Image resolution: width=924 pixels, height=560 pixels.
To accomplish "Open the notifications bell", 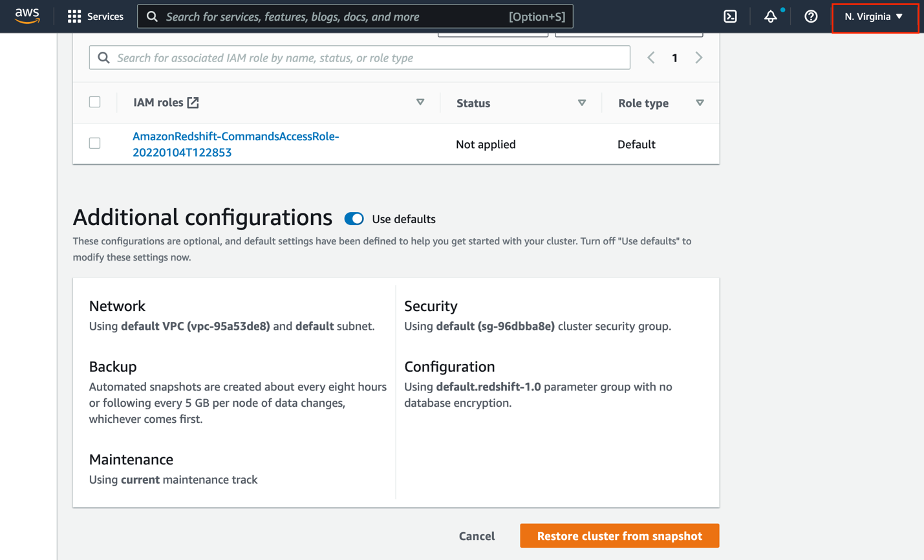I will coord(770,17).
